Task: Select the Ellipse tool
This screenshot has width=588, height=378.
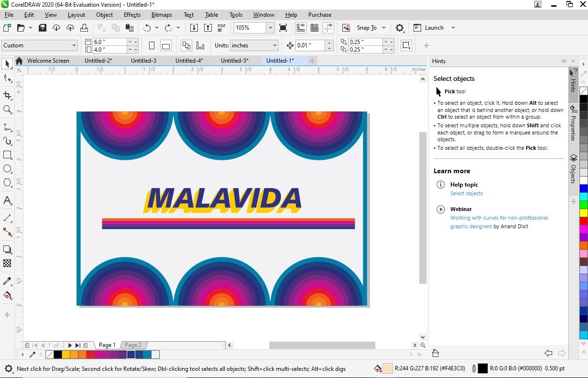Action: tap(7, 168)
